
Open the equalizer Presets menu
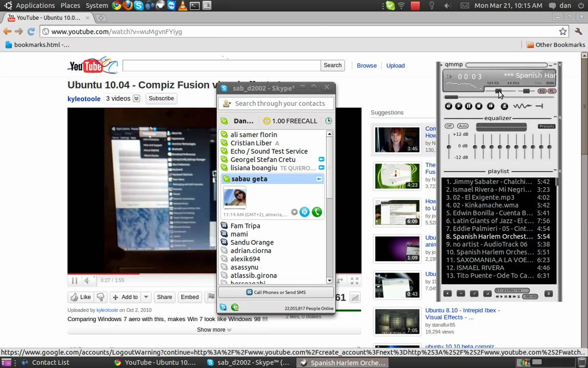(546, 127)
